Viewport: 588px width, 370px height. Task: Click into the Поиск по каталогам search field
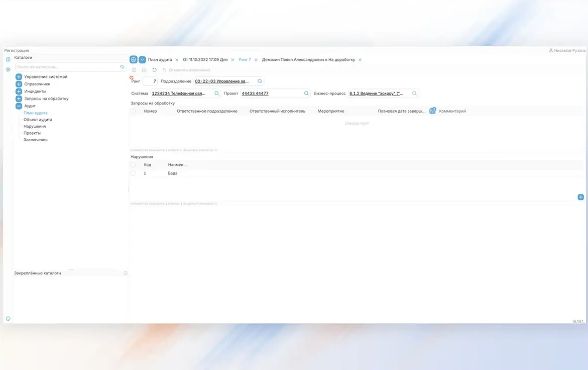67,67
